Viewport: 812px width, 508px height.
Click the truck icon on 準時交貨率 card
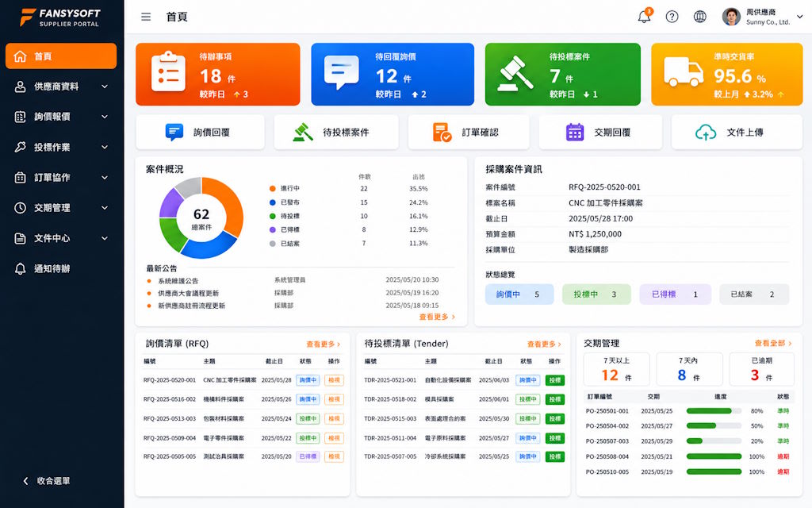684,71
